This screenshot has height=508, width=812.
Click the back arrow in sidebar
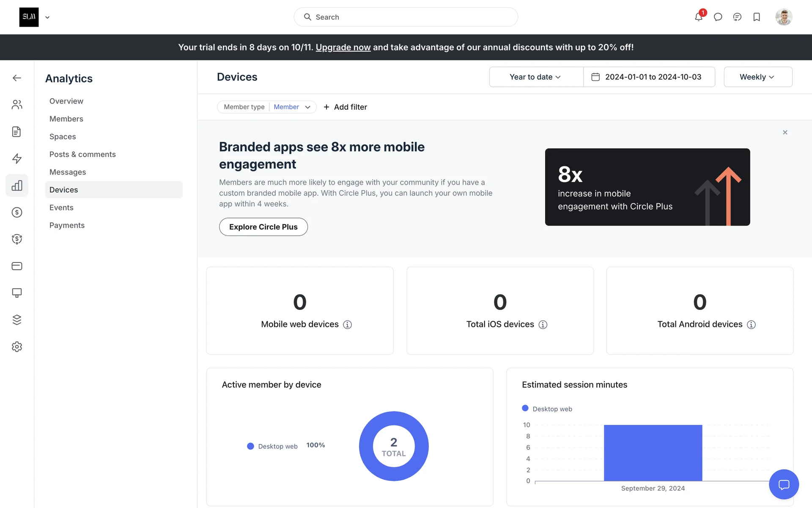17,78
